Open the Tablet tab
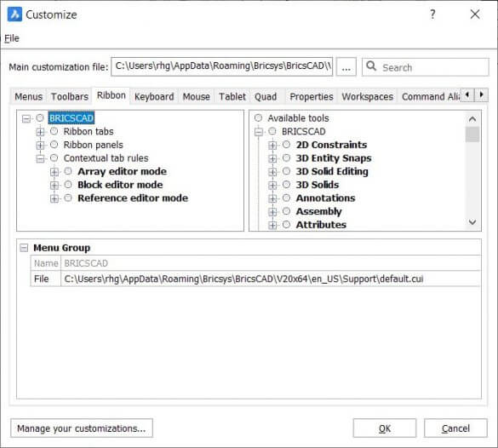The height and width of the screenshot is (448, 498). [232, 96]
